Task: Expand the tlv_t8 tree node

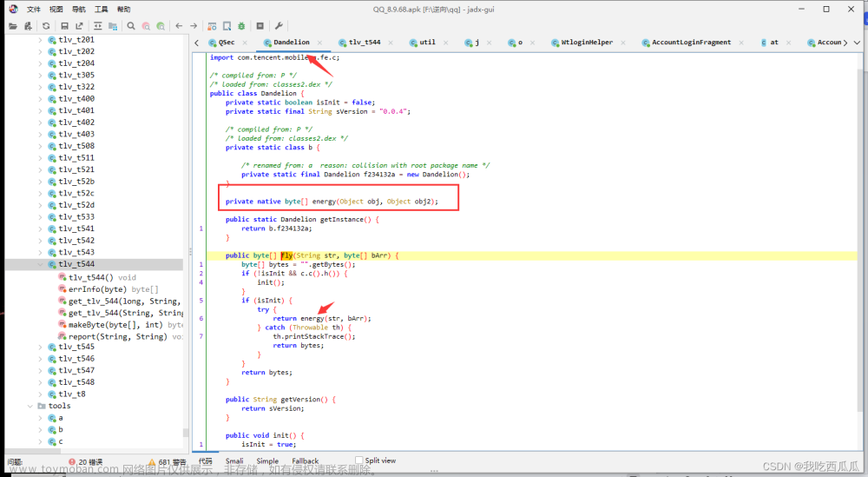Action: pyautogui.click(x=40, y=394)
